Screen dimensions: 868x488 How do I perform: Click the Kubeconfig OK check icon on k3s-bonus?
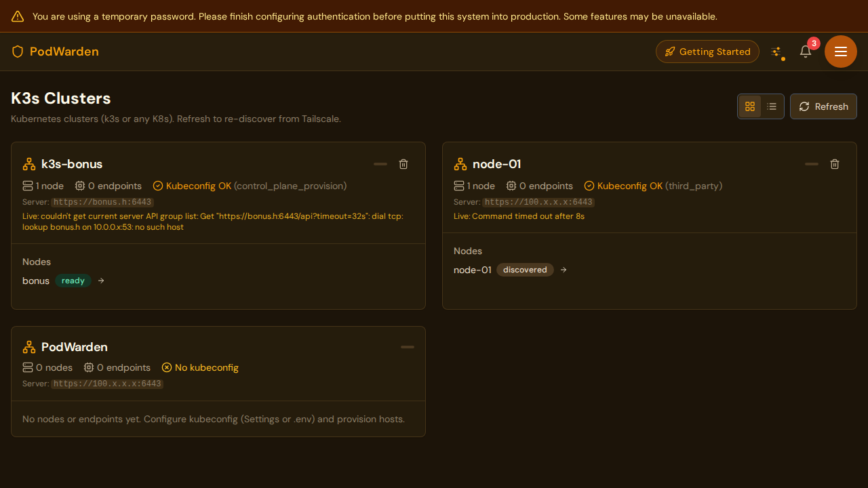point(157,186)
